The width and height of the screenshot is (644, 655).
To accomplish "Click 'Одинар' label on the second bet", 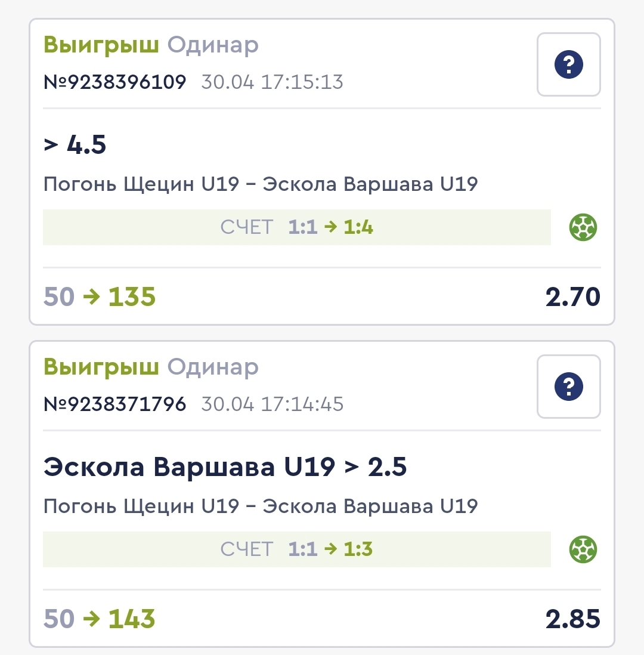I will pos(213,367).
